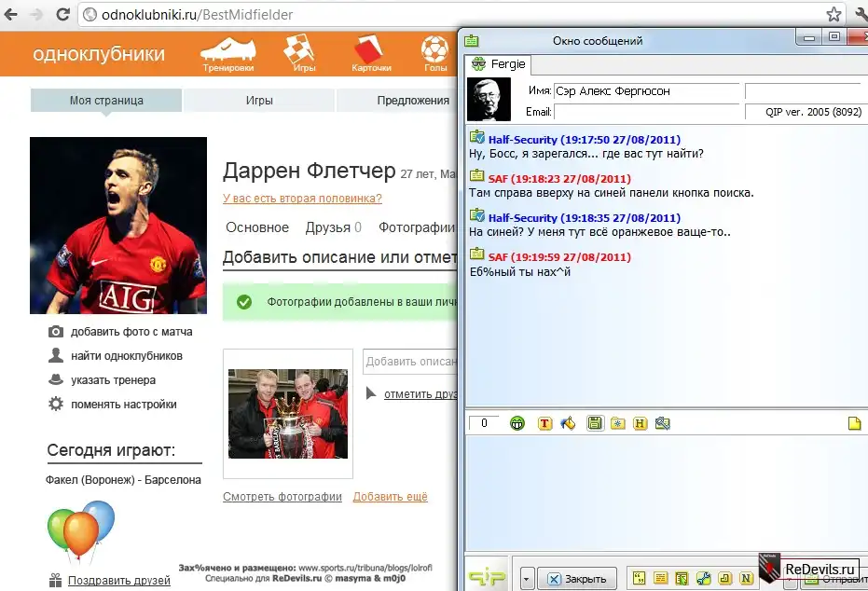Click the quote icon in bottom toolbar
The width and height of the screenshot is (868, 591).
tap(640, 578)
